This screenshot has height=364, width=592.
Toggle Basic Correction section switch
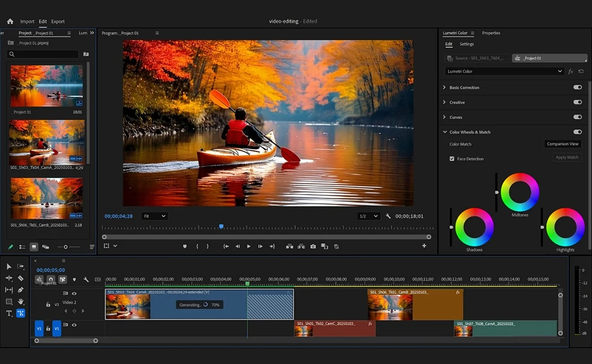click(x=577, y=87)
